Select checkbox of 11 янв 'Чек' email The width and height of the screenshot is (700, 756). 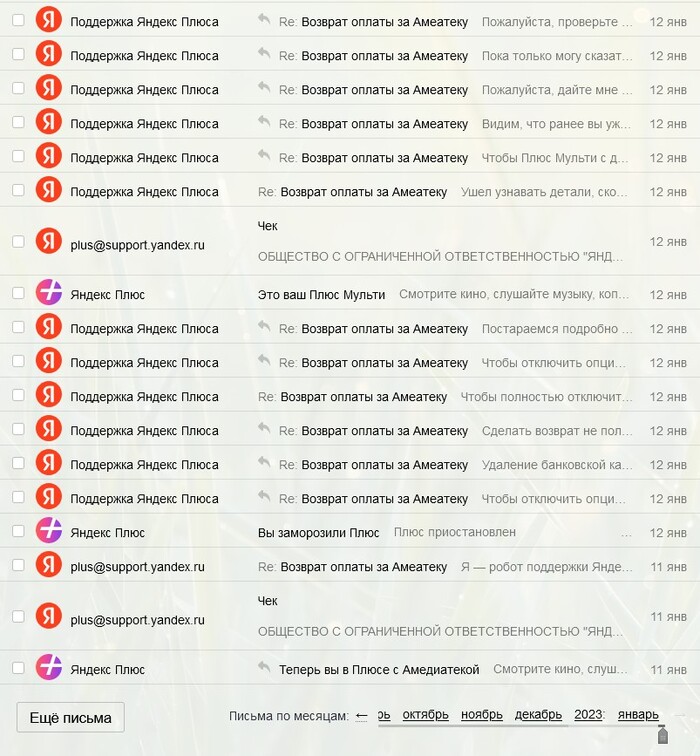click(x=18, y=616)
